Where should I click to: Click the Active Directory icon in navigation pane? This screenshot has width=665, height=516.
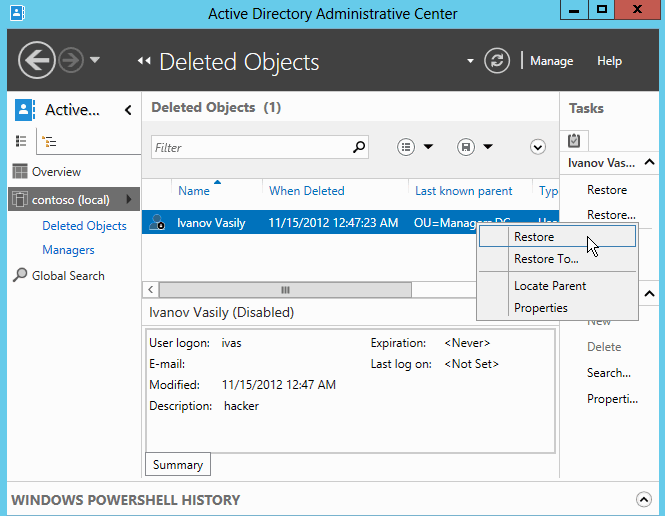point(24,110)
